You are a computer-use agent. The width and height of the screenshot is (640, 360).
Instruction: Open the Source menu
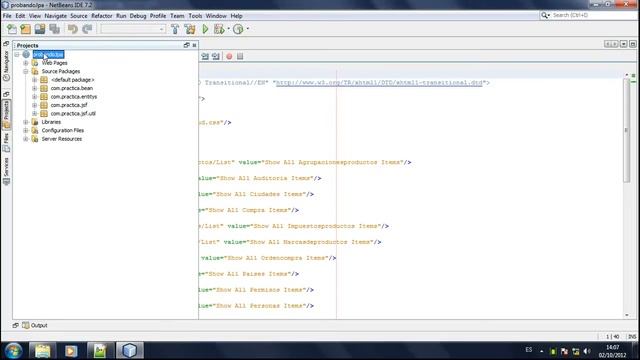coord(79,16)
